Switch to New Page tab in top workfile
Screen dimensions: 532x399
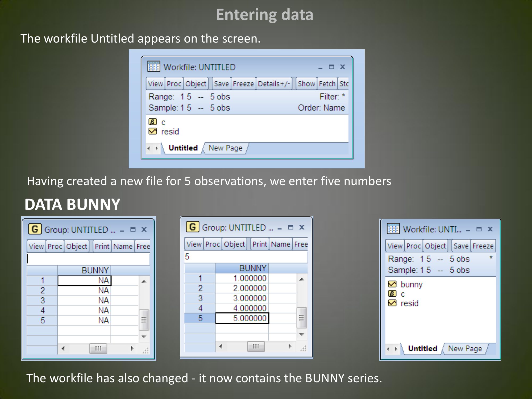click(x=225, y=148)
